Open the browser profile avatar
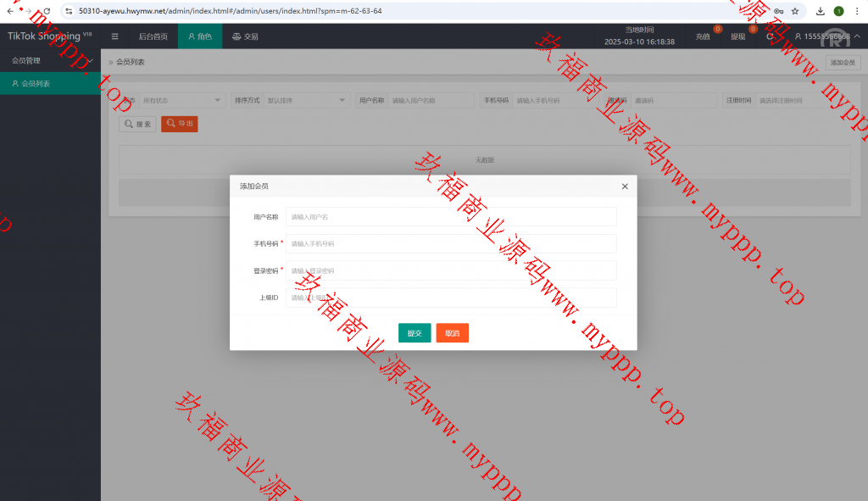The width and height of the screenshot is (868, 501). tap(838, 11)
